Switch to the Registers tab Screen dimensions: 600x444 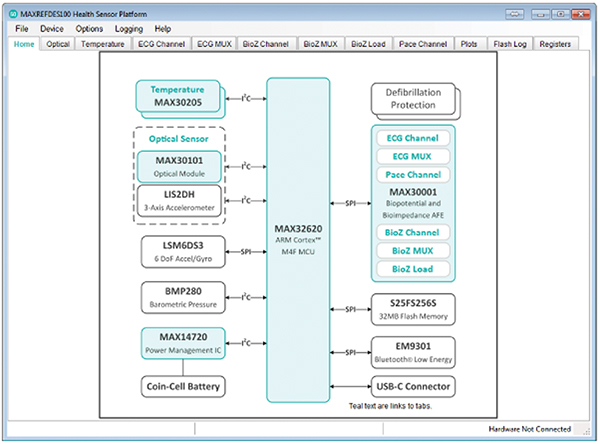[555, 44]
